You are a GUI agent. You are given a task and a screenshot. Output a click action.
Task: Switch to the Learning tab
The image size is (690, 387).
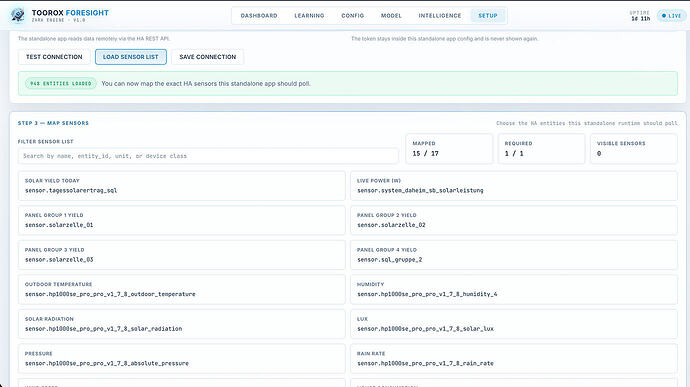pos(309,15)
